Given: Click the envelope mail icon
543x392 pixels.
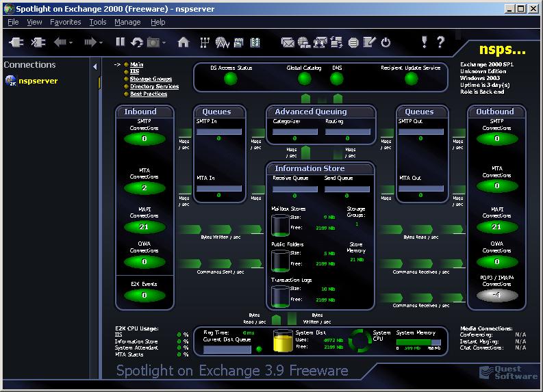Looking at the screenshot, I should (x=288, y=42).
